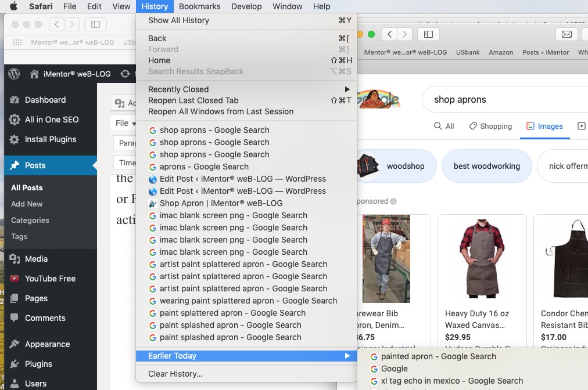
Task: Choose Reopen All Windows from Last Session
Action: pos(246,111)
